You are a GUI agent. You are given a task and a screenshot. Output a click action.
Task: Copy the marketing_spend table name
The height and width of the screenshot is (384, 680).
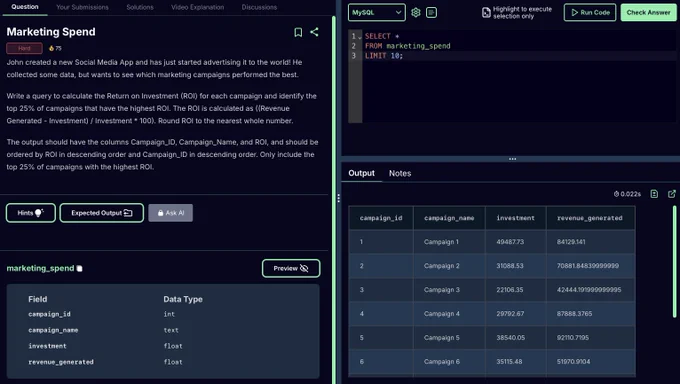[x=79, y=269]
